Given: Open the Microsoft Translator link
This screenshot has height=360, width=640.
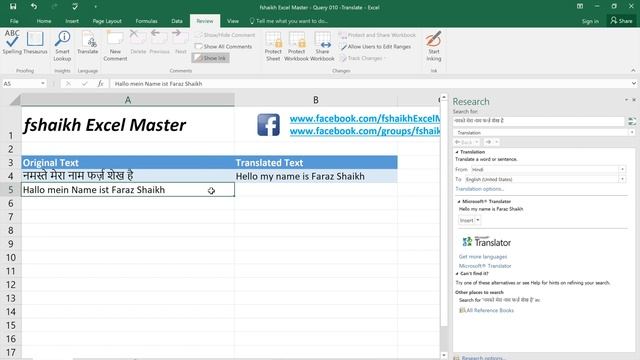Looking at the screenshot, I should pos(485,266).
